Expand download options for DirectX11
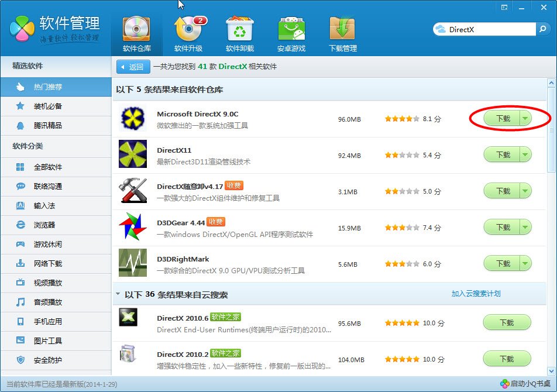The width and height of the screenshot is (557, 392). pyautogui.click(x=525, y=155)
